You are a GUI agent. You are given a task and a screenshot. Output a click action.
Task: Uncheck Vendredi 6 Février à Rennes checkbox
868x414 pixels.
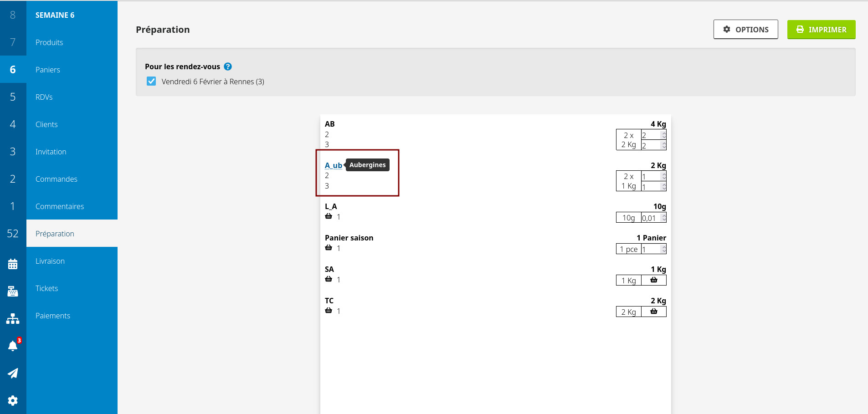click(151, 82)
